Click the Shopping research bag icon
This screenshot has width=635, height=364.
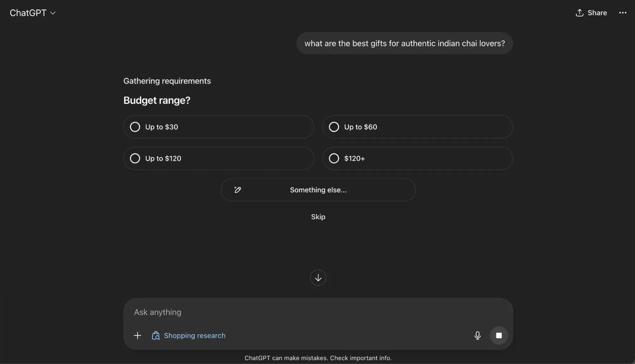[155, 335]
